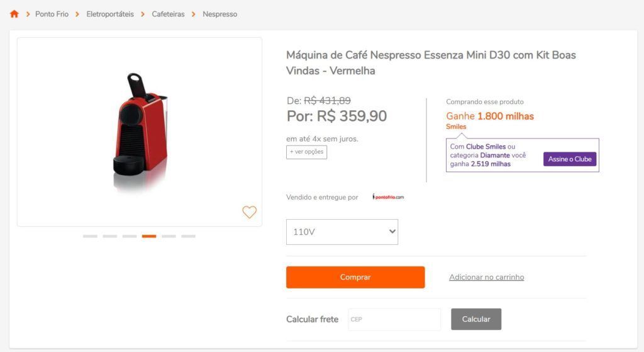Open Cafeteiras breadcrumb category

pyautogui.click(x=168, y=14)
